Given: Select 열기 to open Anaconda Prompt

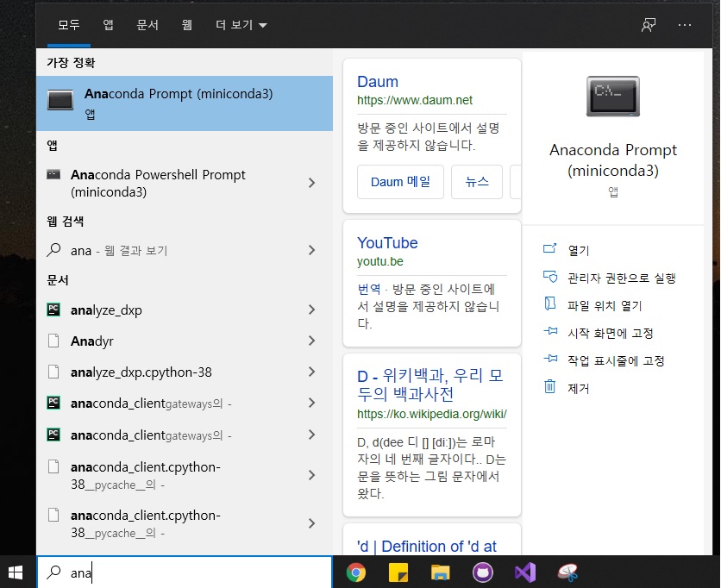Looking at the screenshot, I should (578, 250).
